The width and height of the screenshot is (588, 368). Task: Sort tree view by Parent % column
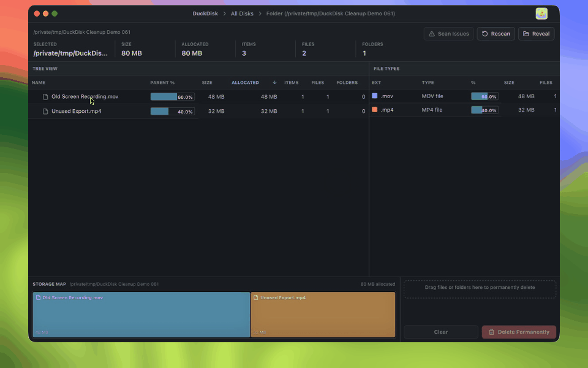[x=162, y=83]
